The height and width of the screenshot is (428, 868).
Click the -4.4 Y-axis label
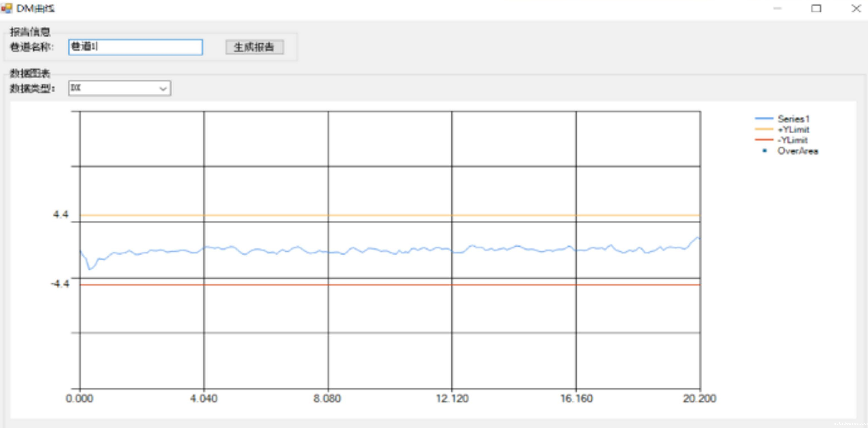click(60, 283)
